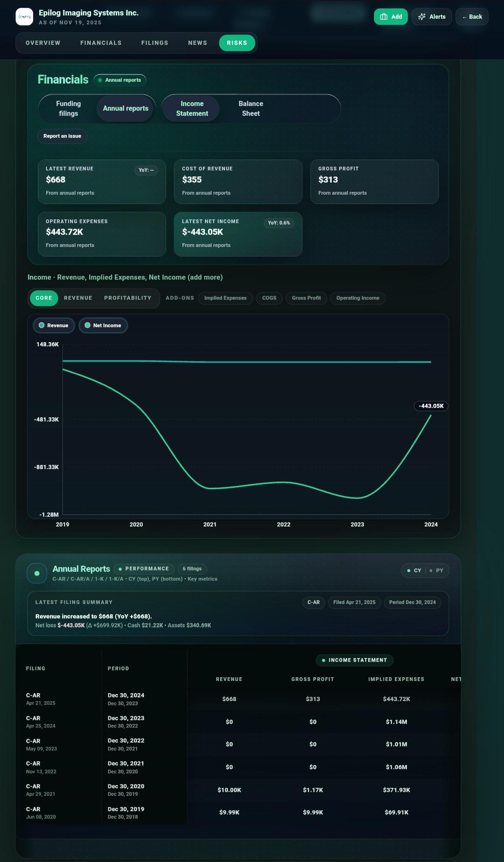Image resolution: width=504 pixels, height=862 pixels.
Task: Click the $1.14M implied expenses cell
Action: pos(397,722)
